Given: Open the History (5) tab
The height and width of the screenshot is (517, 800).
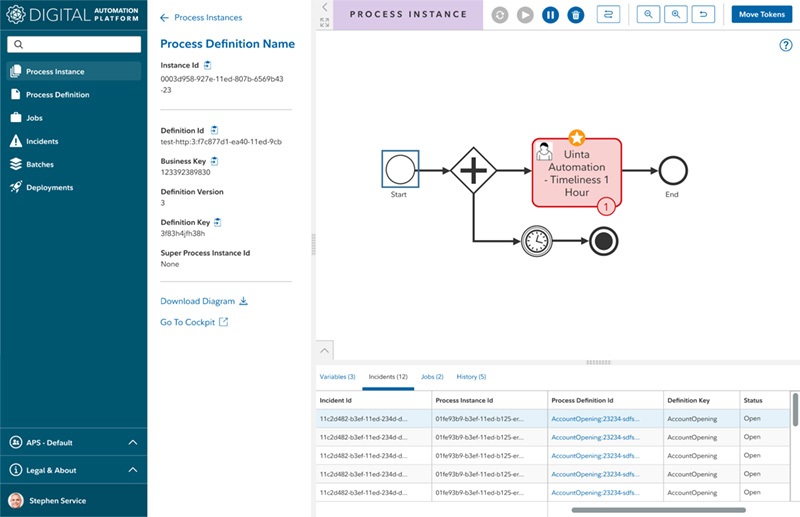Looking at the screenshot, I should [470, 377].
